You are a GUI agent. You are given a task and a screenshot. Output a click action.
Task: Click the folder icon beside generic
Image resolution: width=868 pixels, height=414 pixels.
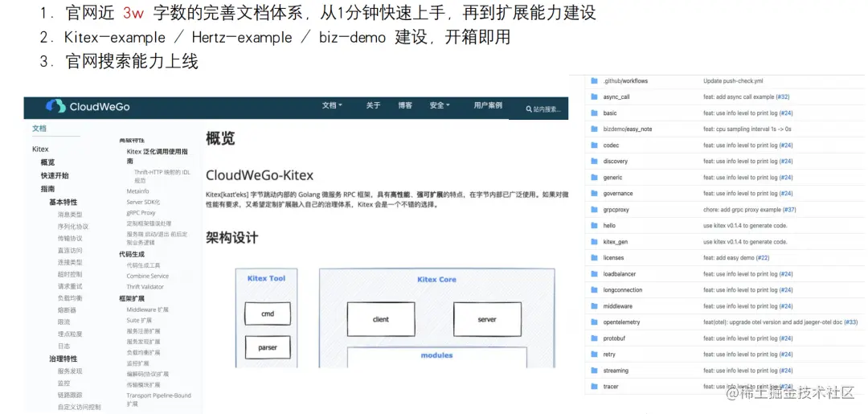click(594, 177)
